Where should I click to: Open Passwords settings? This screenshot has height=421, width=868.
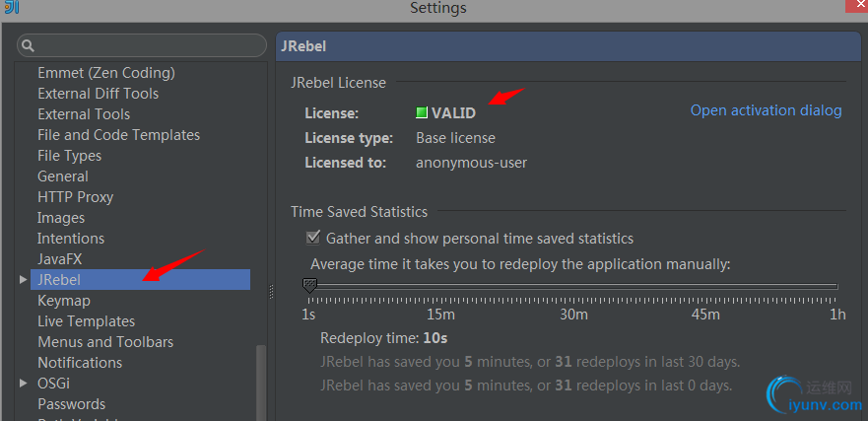pos(71,404)
